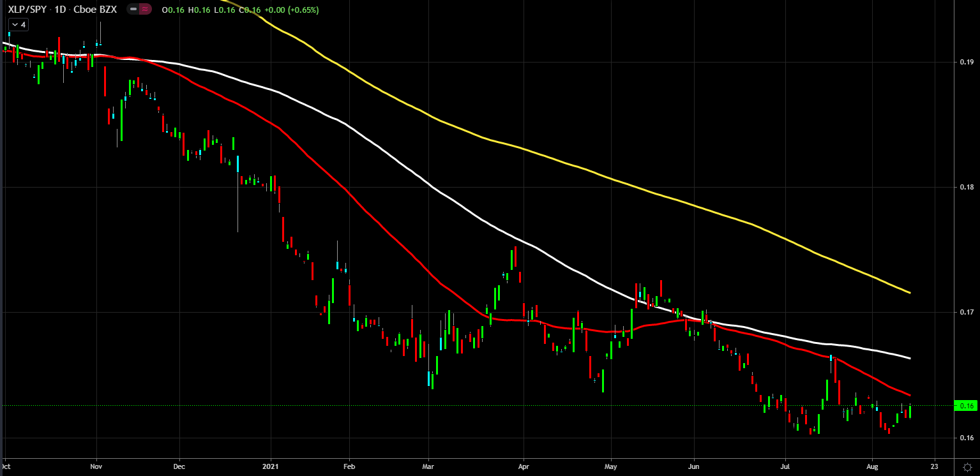Click the 0.17 price axis label

click(966, 313)
